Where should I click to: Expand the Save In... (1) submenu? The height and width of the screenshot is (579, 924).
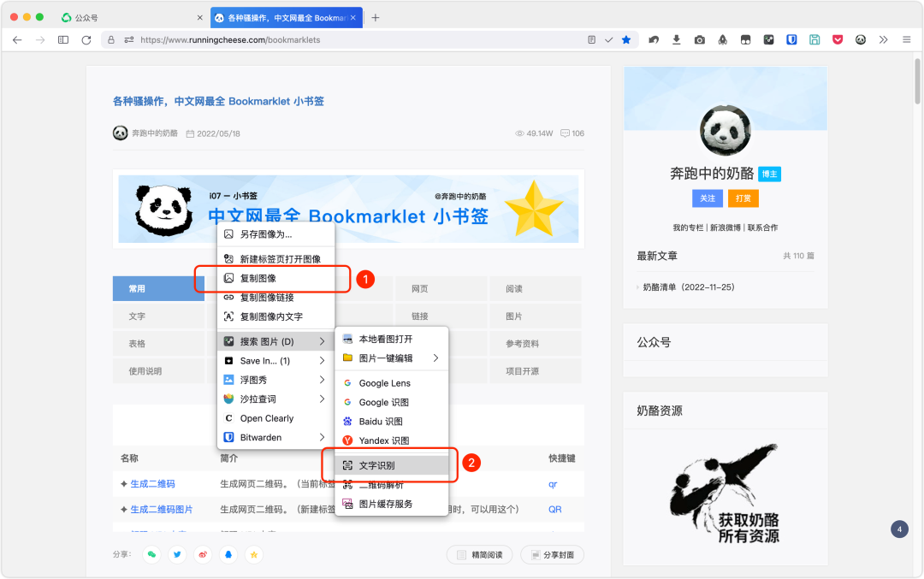[x=275, y=361]
